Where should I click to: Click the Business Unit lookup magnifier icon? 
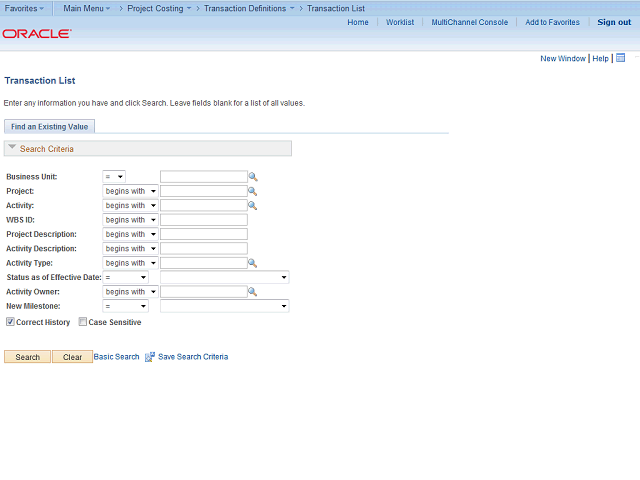coord(253,177)
